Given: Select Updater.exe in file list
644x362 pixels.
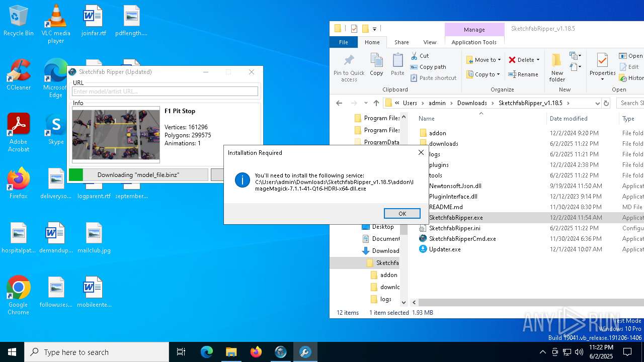Looking at the screenshot, I should (x=444, y=249).
